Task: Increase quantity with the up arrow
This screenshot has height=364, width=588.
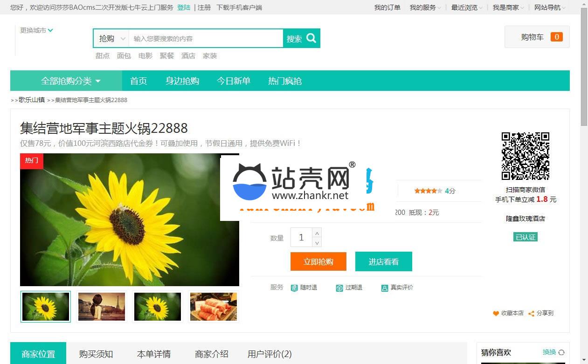Action: (317, 233)
